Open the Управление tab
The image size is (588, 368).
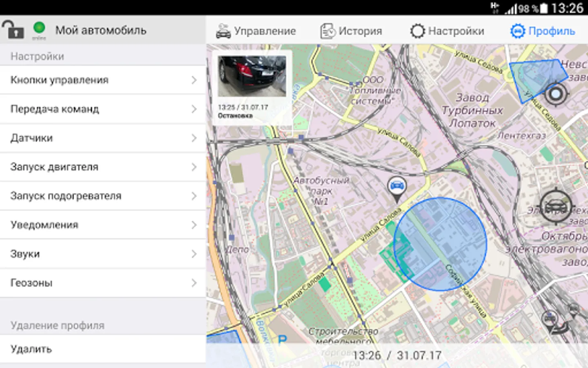(x=256, y=31)
